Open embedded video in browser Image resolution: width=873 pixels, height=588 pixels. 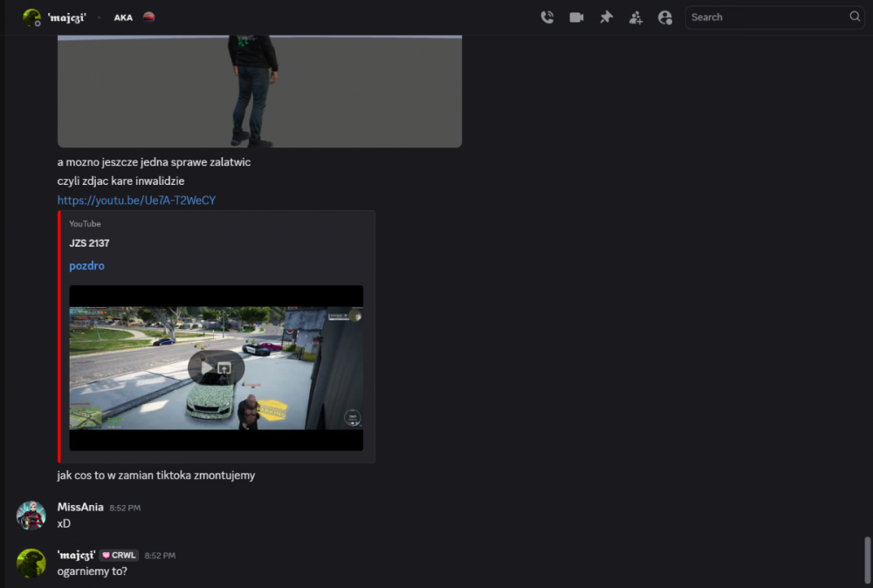[223, 367]
